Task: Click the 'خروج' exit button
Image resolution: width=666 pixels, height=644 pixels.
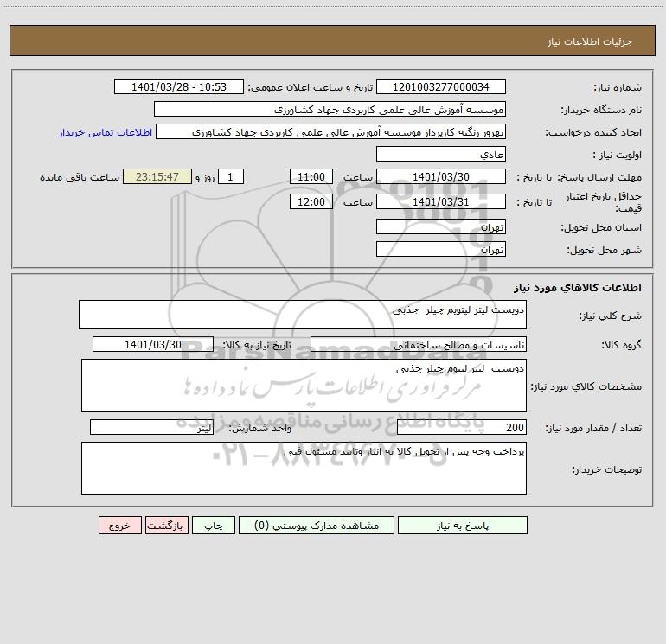Action: pos(119,525)
